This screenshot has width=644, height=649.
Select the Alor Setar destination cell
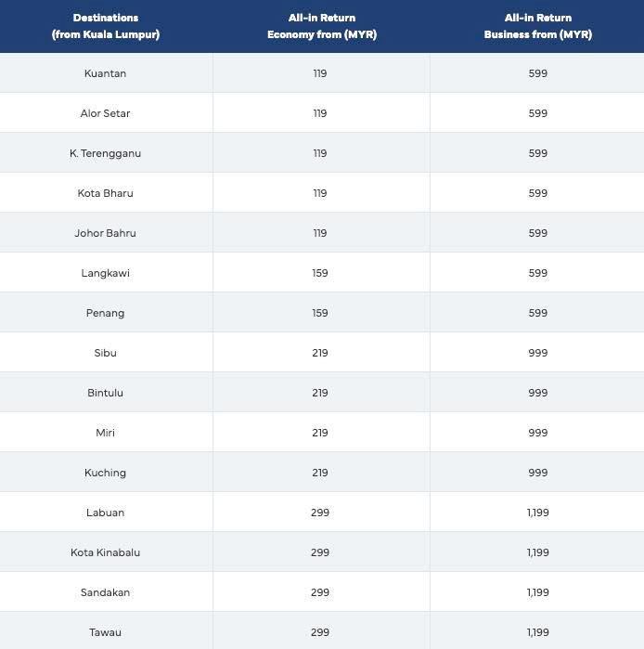tap(105, 113)
